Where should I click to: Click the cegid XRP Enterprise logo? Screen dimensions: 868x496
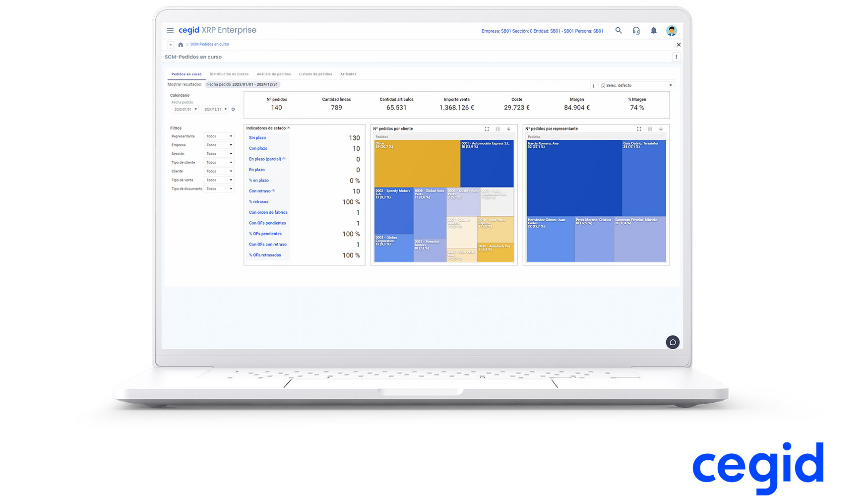[x=217, y=30]
